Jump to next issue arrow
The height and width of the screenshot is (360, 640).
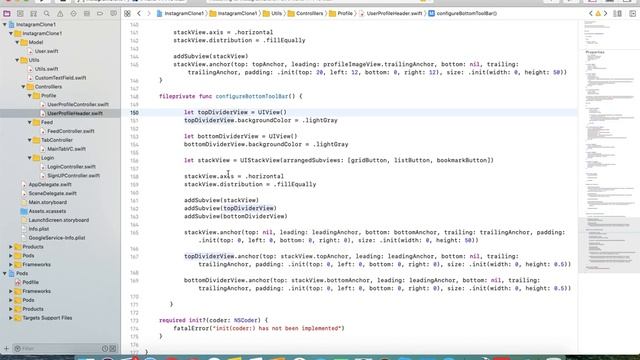[x=605, y=13]
